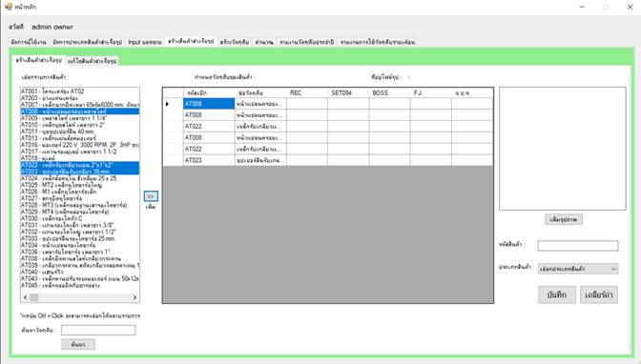Click the >> add-to-grid button
The image size is (641, 364).
coord(151,196)
